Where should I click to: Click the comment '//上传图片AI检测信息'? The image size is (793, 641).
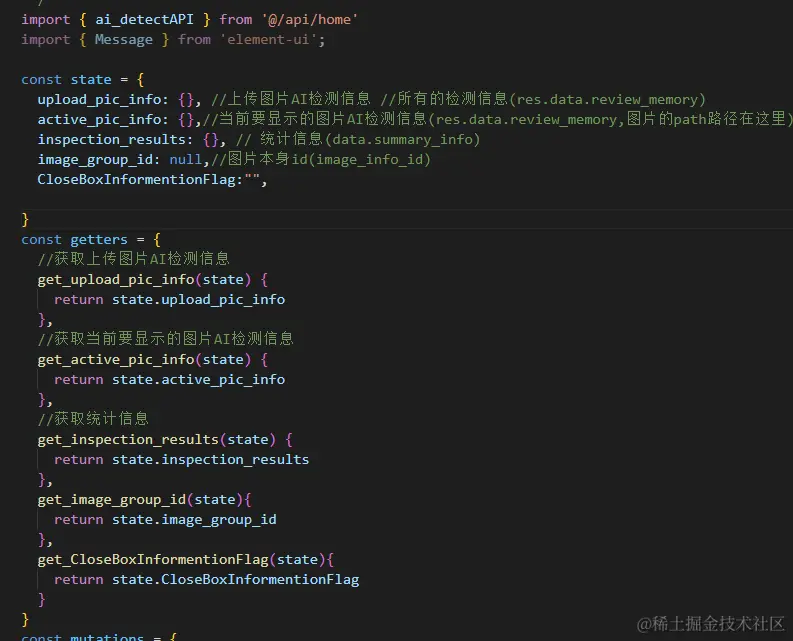[290, 99]
